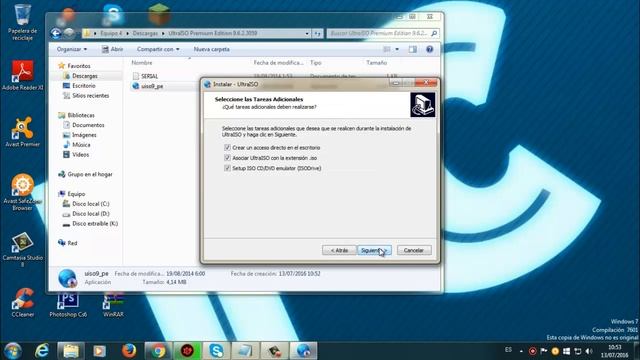
Task: Select the CCleaner desktop icon
Action: [22, 303]
